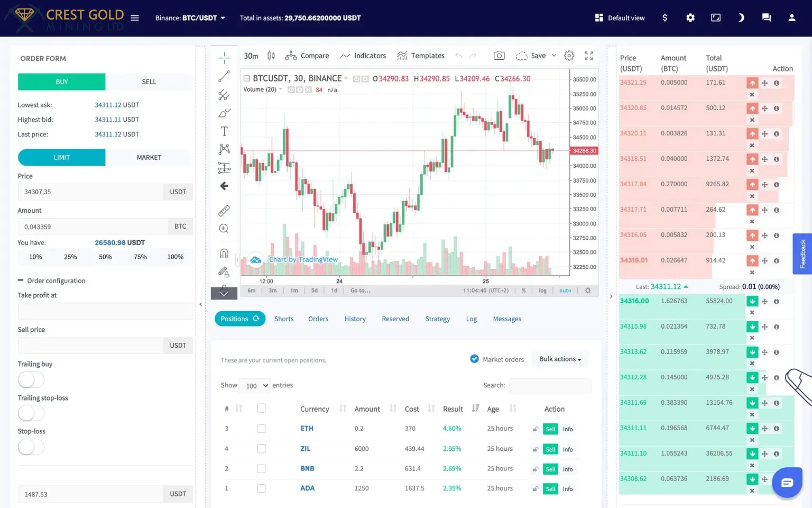Click the Compare button
This screenshot has width=812, height=508.
[x=307, y=56]
